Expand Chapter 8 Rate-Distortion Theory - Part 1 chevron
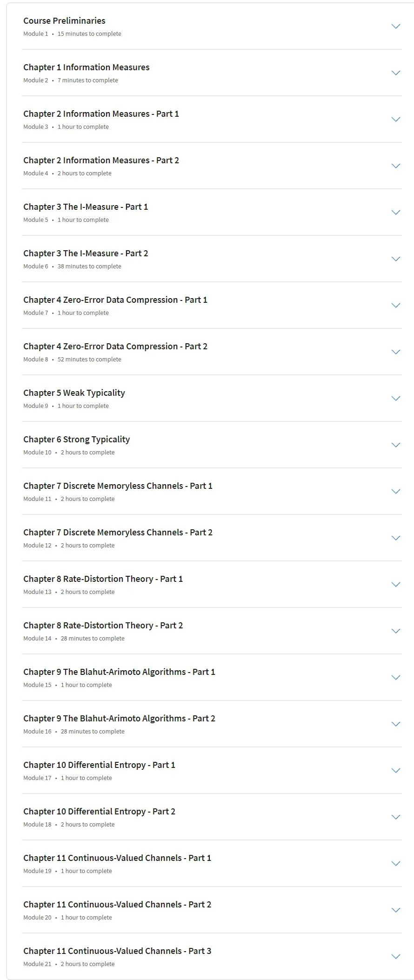This screenshot has height=980, width=414. pos(396,585)
